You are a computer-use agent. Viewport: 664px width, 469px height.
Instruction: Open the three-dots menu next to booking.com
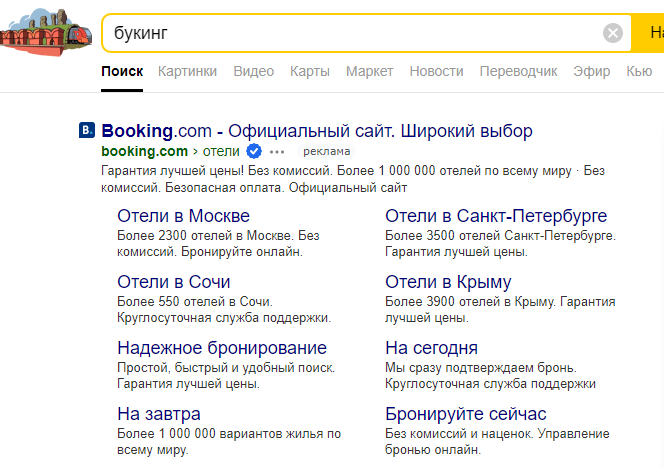[x=277, y=152]
